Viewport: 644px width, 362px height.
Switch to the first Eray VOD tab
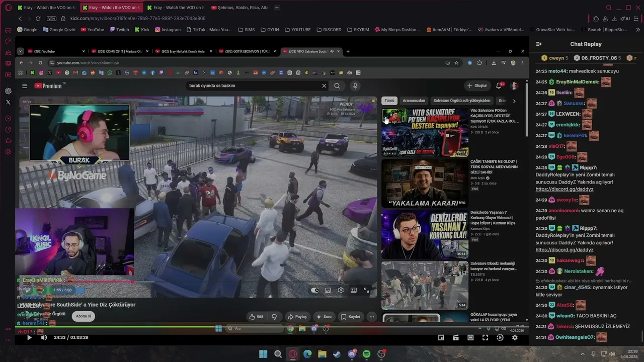[46, 8]
